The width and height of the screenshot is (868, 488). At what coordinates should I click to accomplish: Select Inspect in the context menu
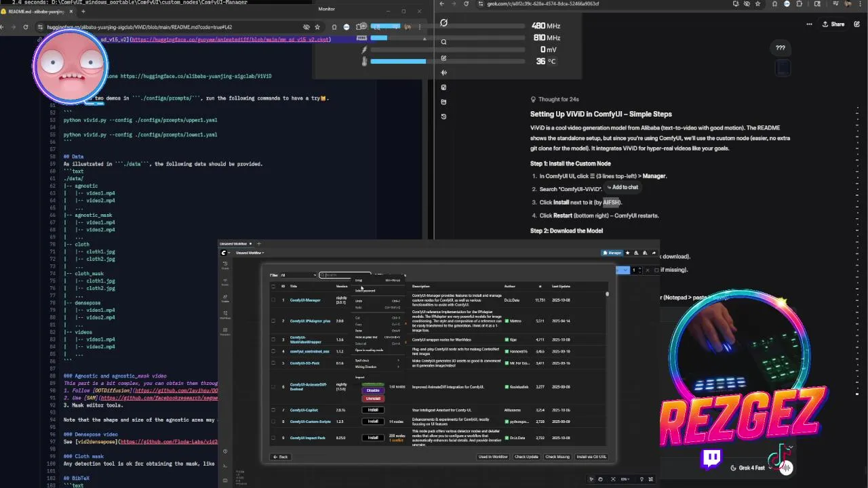[x=378, y=377]
